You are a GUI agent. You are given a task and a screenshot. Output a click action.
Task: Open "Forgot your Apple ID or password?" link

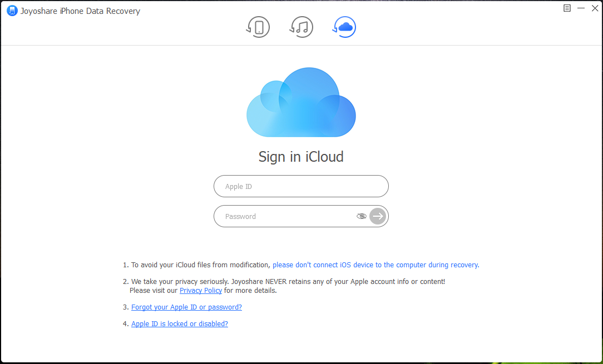tap(186, 307)
